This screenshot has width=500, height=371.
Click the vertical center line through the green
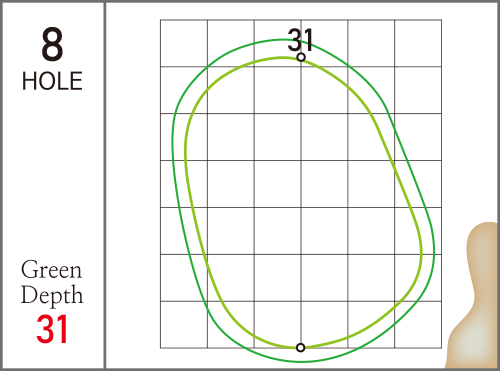pyautogui.click(x=301, y=200)
